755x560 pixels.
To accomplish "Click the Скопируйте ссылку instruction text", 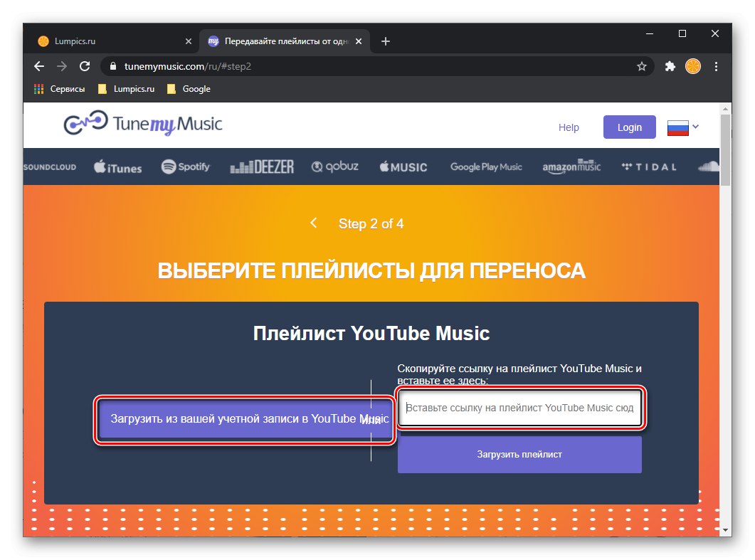I will coord(519,374).
